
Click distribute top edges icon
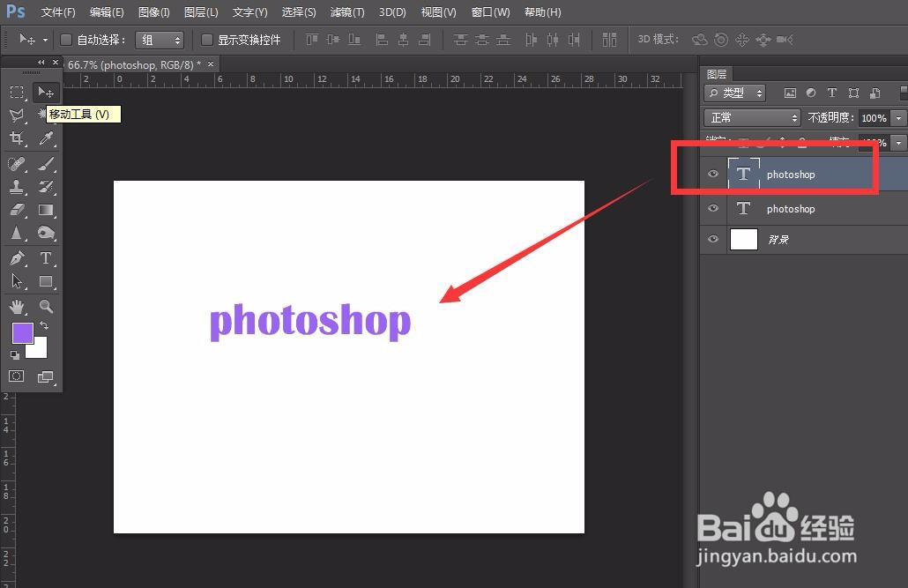coord(460,40)
